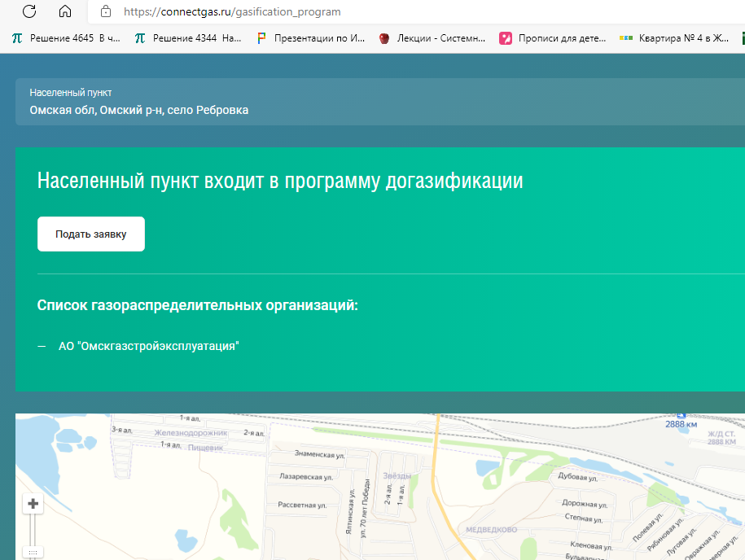The width and height of the screenshot is (745, 560).
Task: Zoom in the map with the plus button
Action: 33,504
